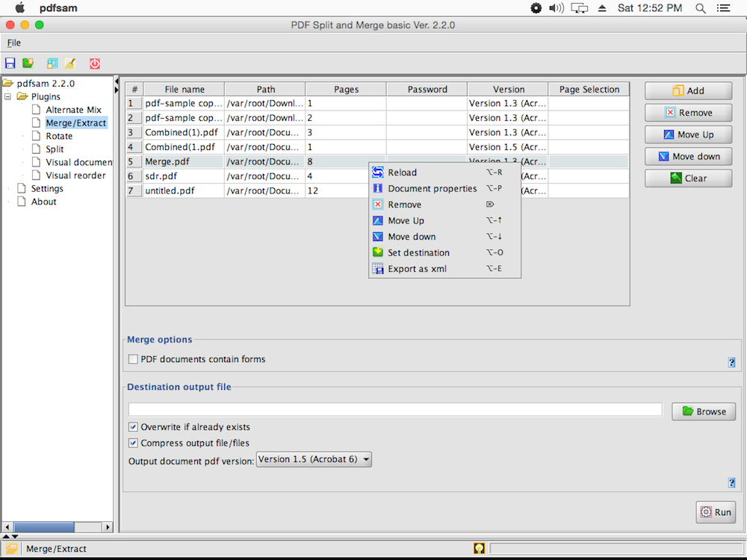Click the Clear button
The width and height of the screenshot is (747, 560).
pos(689,178)
